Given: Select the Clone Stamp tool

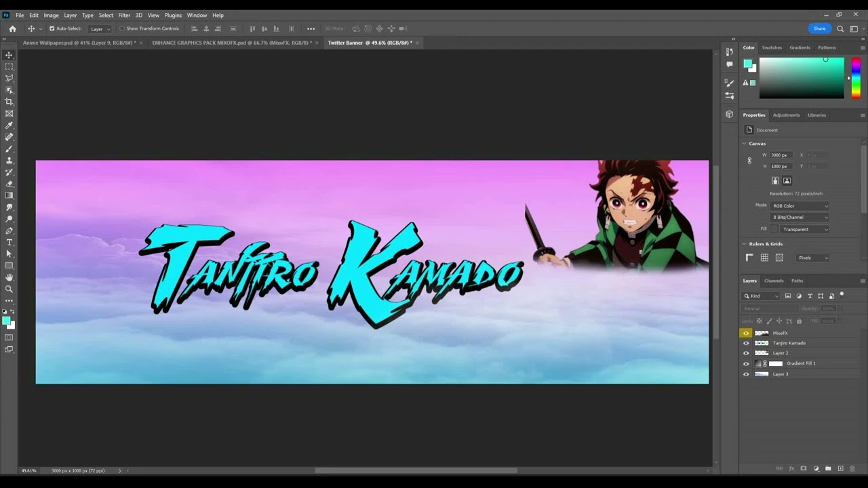Looking at the screenshot, I should 9,161.
